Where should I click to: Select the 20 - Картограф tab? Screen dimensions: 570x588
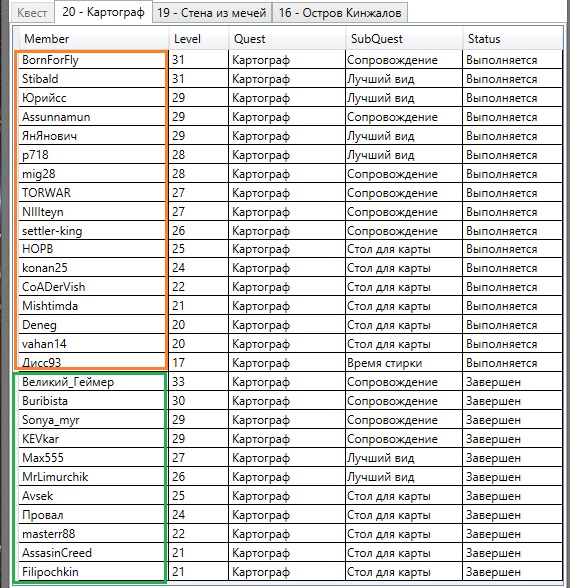point(104,12)
